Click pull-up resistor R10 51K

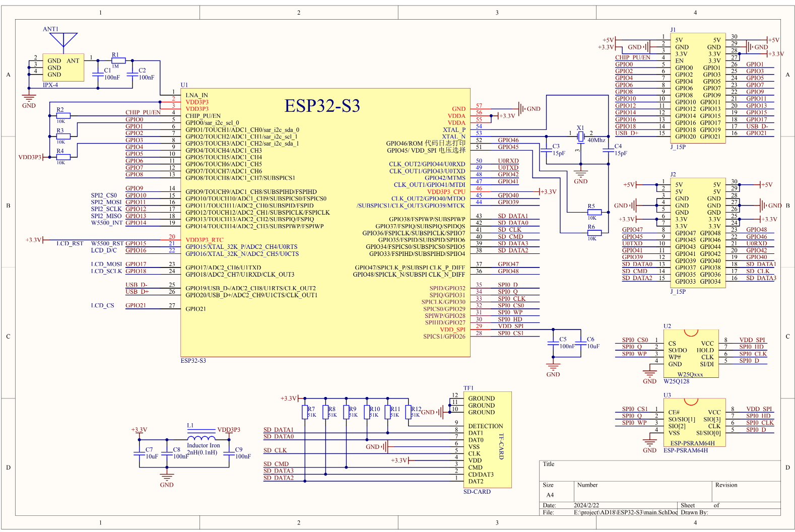point(367,412)
